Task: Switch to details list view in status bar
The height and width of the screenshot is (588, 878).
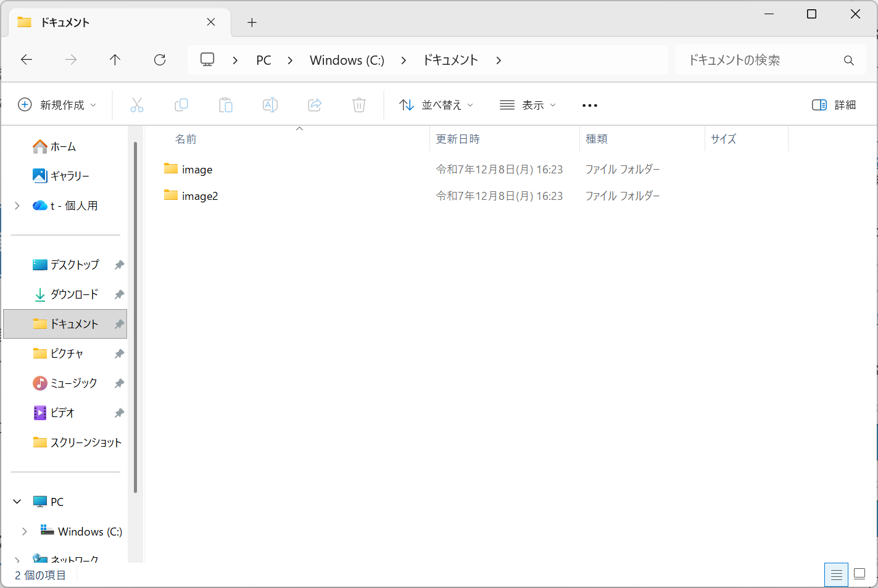Action: pos(836,575)
